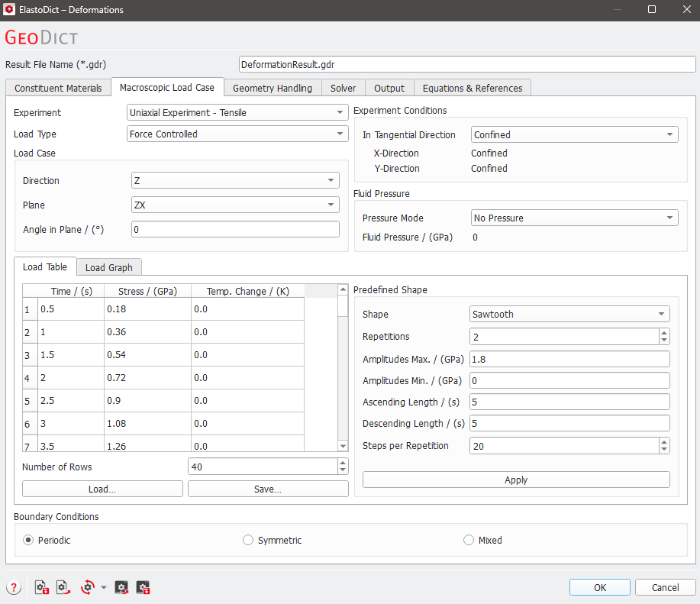Select the Load Table tab
Image resolution: width=700 pixels, height=604 pixels.
pos(45,266)
